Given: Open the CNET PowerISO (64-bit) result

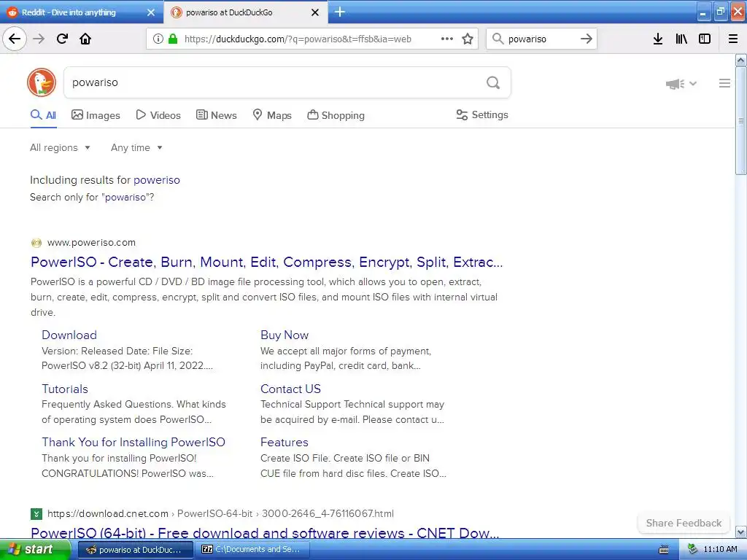Looking at the screenshot, I should (265, 532).
